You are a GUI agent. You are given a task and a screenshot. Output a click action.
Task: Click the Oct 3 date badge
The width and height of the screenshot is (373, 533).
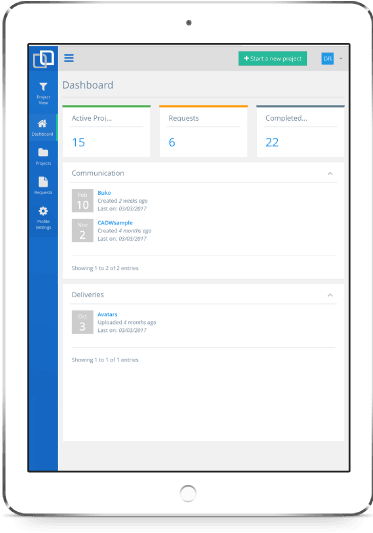83,322
